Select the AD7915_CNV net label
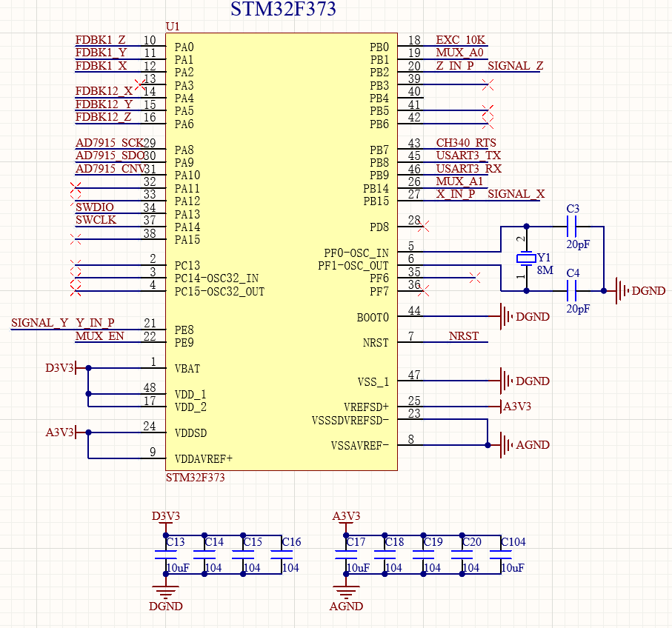This screenshot has width=672, height=628. pyautogui.click(x=111, y=168)
